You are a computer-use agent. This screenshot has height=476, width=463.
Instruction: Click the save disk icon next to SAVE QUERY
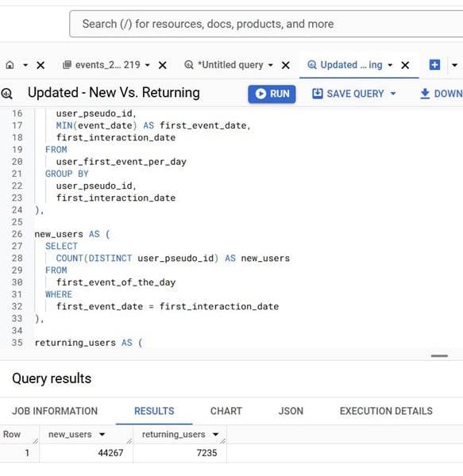318,94
